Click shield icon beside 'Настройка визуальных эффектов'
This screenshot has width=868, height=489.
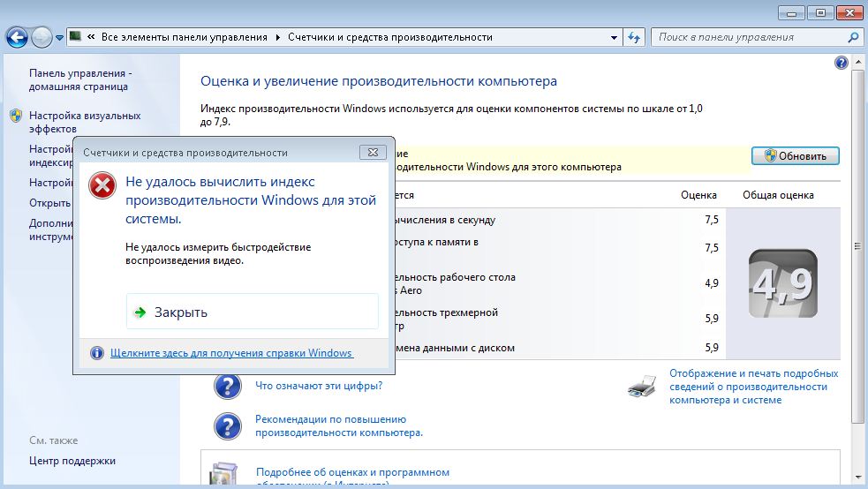[x=16, y=116]
